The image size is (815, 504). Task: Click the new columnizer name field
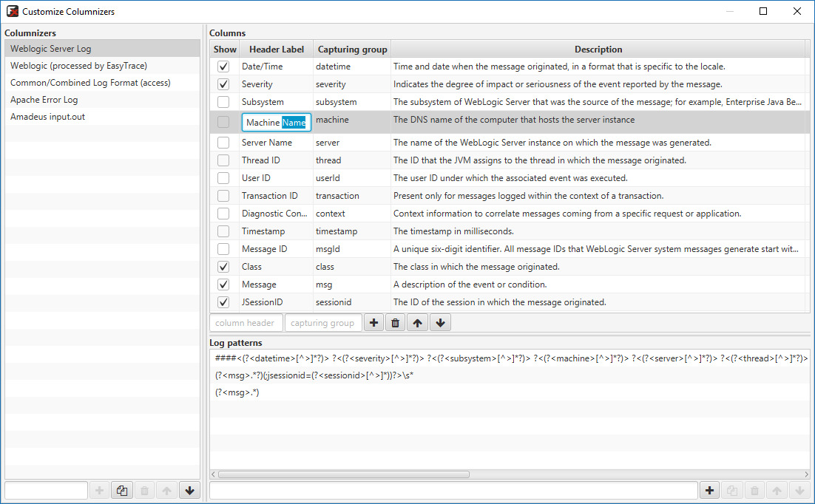click(47, 490)
